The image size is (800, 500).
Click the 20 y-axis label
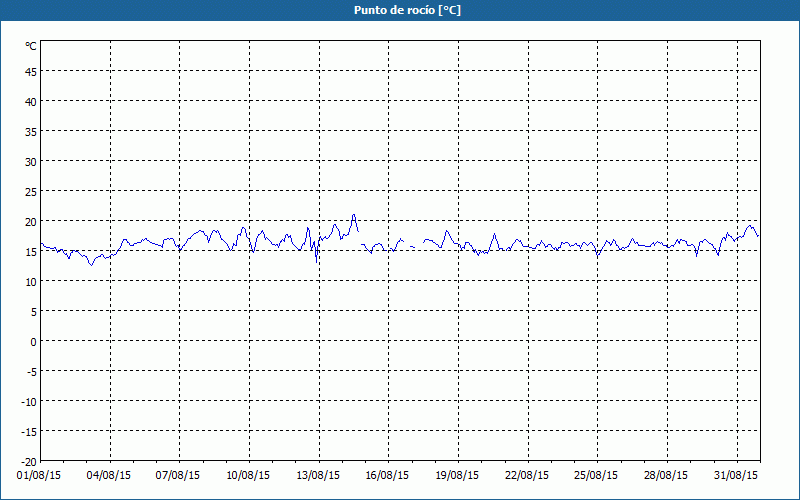[x=31, y=222]
